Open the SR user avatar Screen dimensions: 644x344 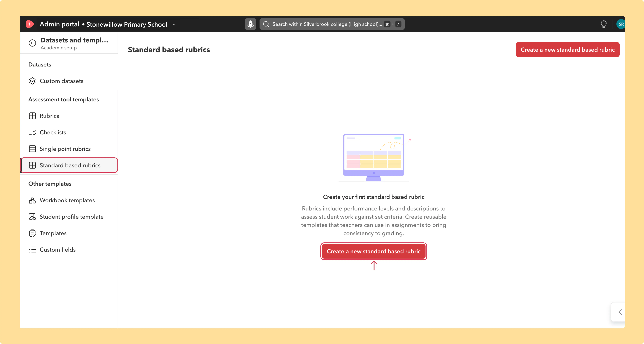pos(621,24)
